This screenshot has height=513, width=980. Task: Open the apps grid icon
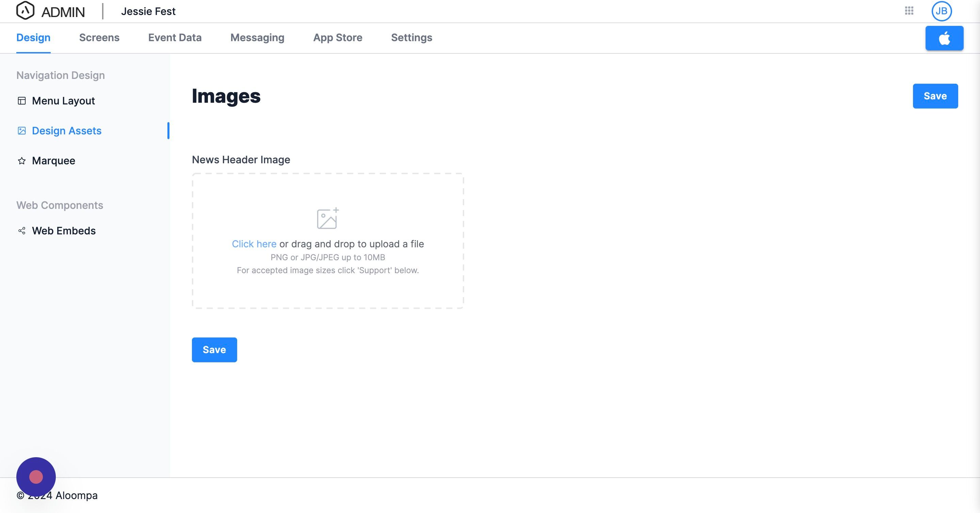click(909, 11)
